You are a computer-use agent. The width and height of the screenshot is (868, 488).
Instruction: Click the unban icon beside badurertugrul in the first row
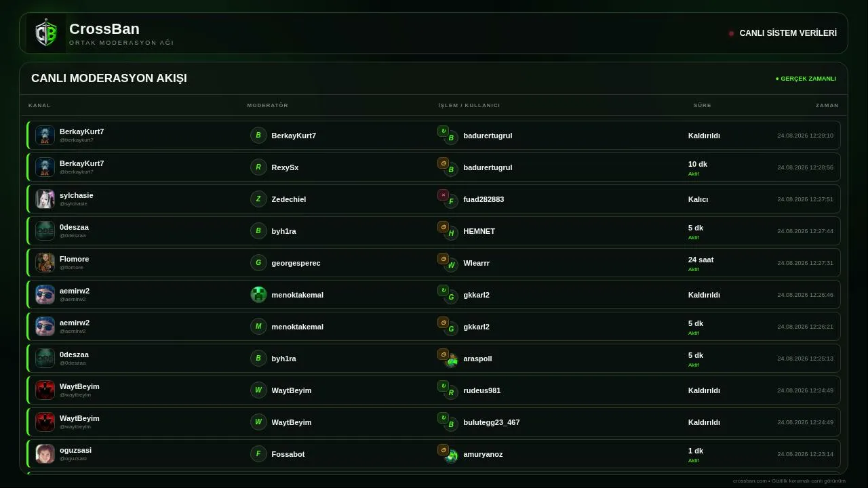pos(443,131)
